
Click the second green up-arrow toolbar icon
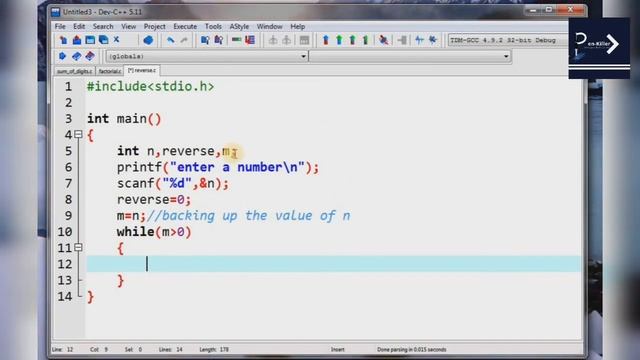click(x=353, y=40)
